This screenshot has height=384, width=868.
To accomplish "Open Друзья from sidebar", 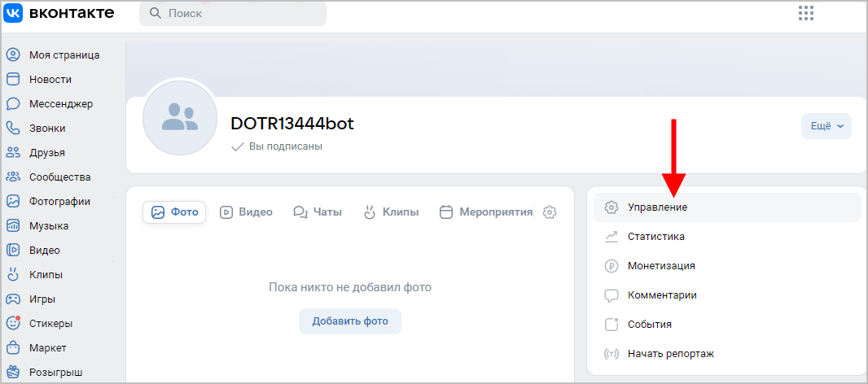I will tap(47, 153).
